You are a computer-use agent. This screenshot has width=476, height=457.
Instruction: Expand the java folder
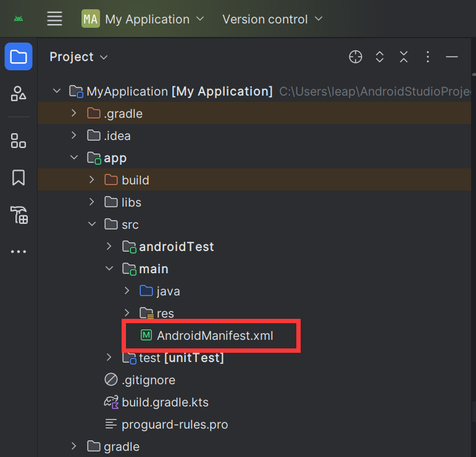pos(127,291)
